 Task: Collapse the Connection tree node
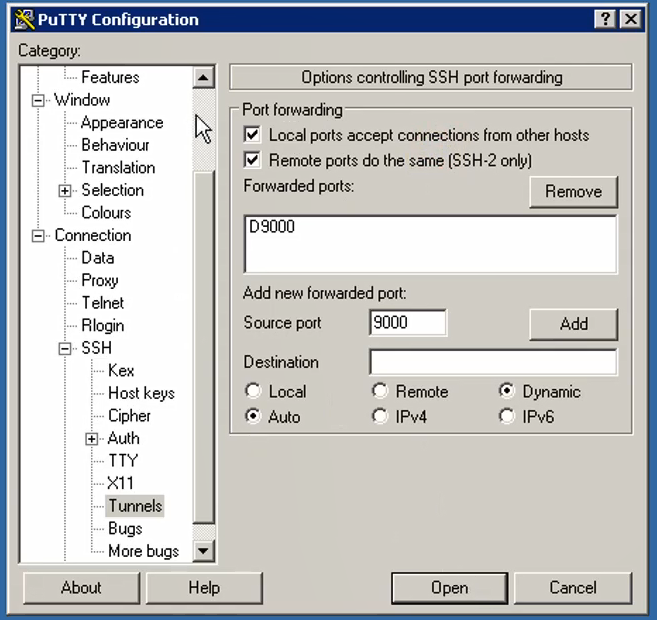click(x=38, y=236)
